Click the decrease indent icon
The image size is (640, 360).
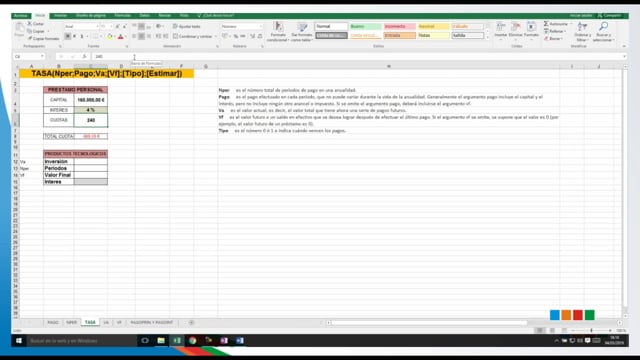[158, 36]
